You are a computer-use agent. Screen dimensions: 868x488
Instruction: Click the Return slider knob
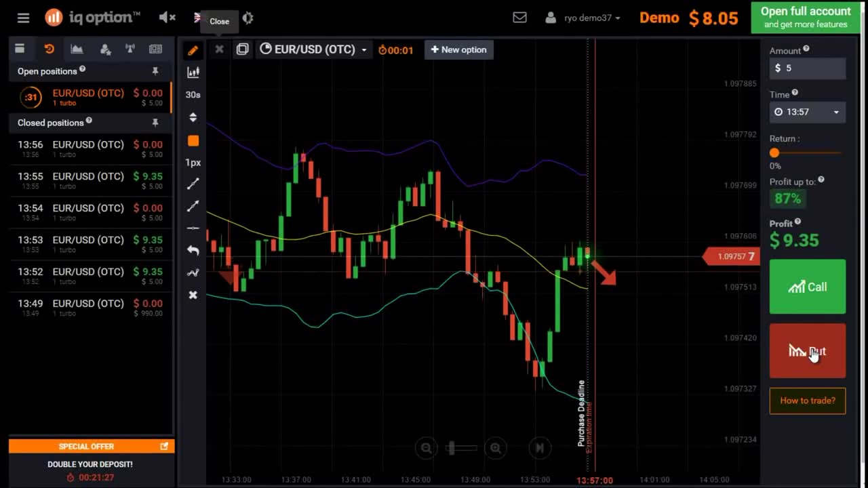coord(774,153)
